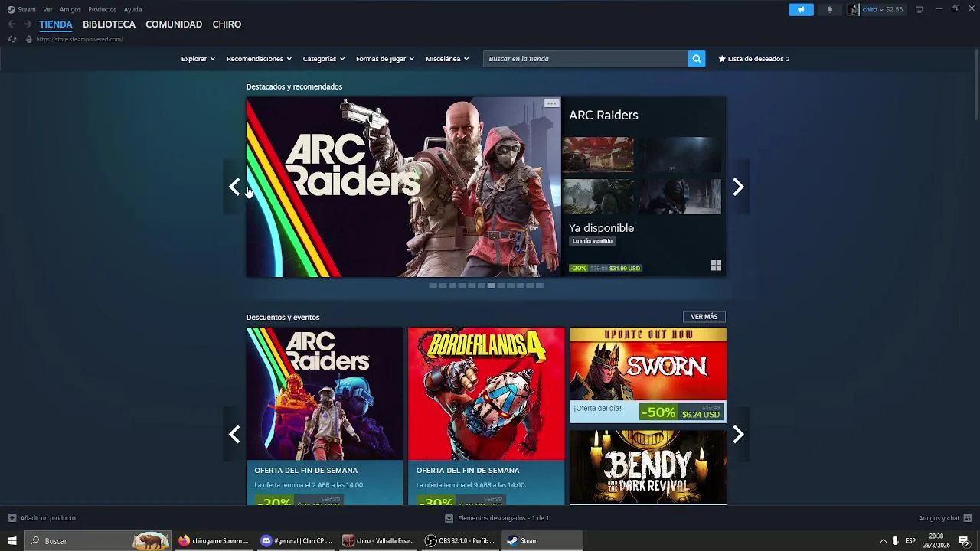Toggle microphone icon in system tray

click(895, 541)
